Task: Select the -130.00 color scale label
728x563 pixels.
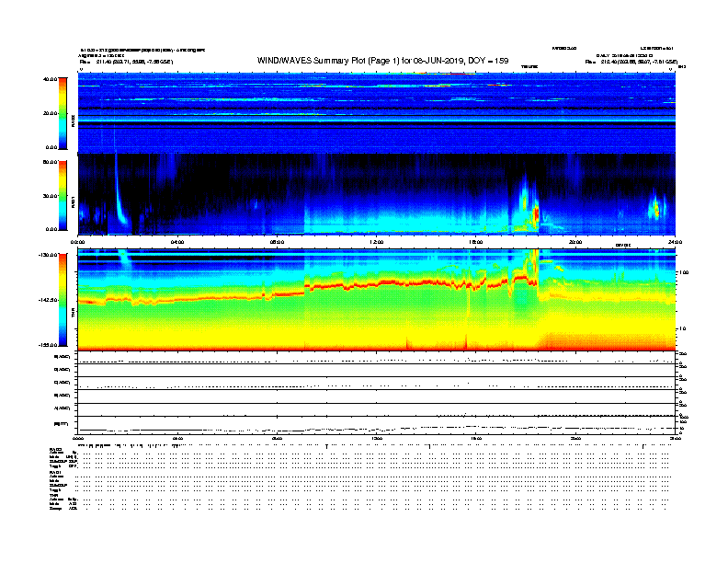Action: (x=48, y=255)
